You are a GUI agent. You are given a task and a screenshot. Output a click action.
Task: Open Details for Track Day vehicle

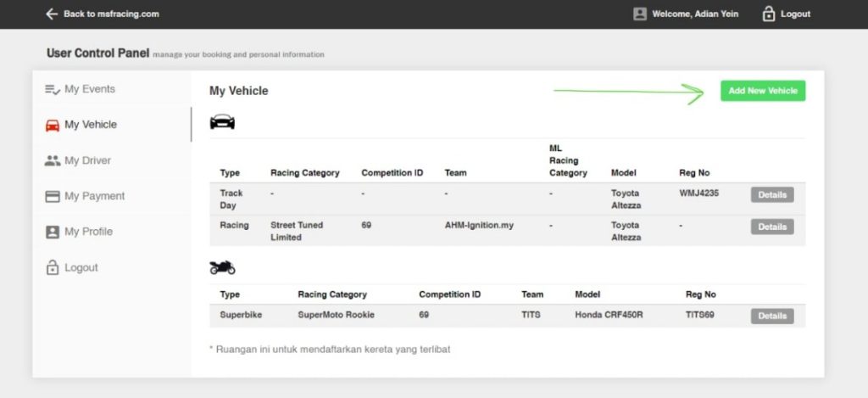coord(771,195)
